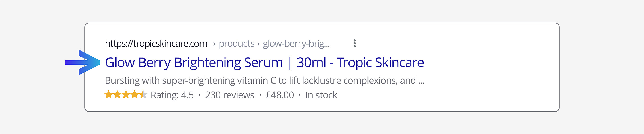Click the 'Rating: 4.5' text
644x134 pixels.
tap(172, 95)
